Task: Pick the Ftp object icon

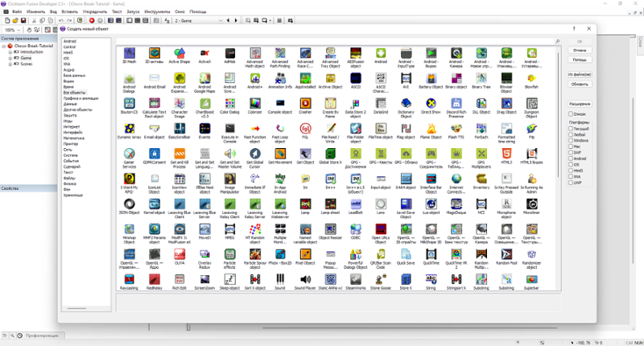Action: tap(531, 129)
